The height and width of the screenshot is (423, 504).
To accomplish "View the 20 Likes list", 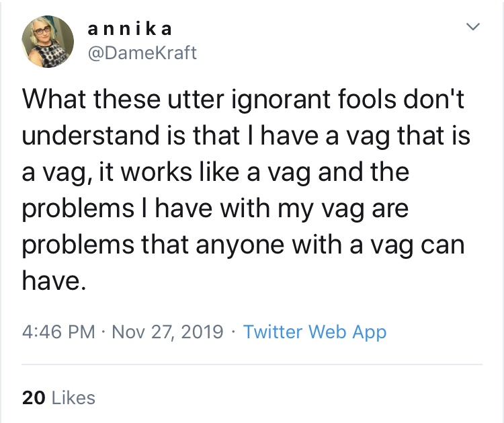I will pyautogui.click(x=59, y=397).
